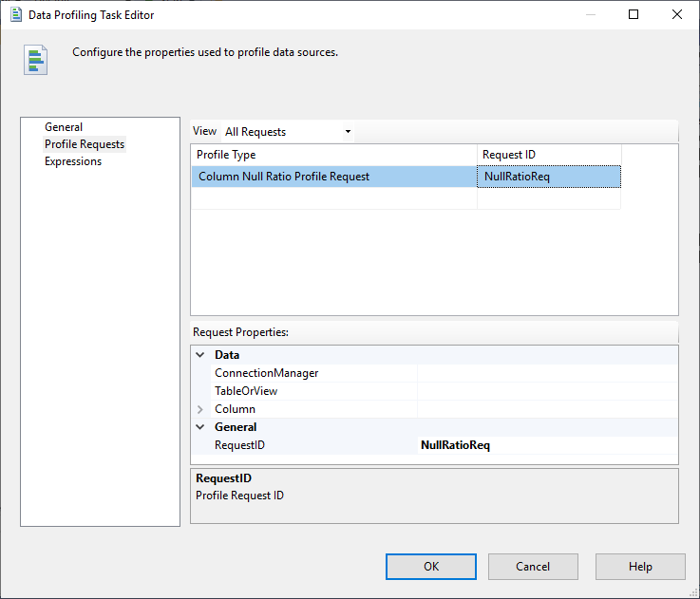Viewport: 700px width, 599px height.
Task: Collapse the General property category
Action: tap(199, 427)
